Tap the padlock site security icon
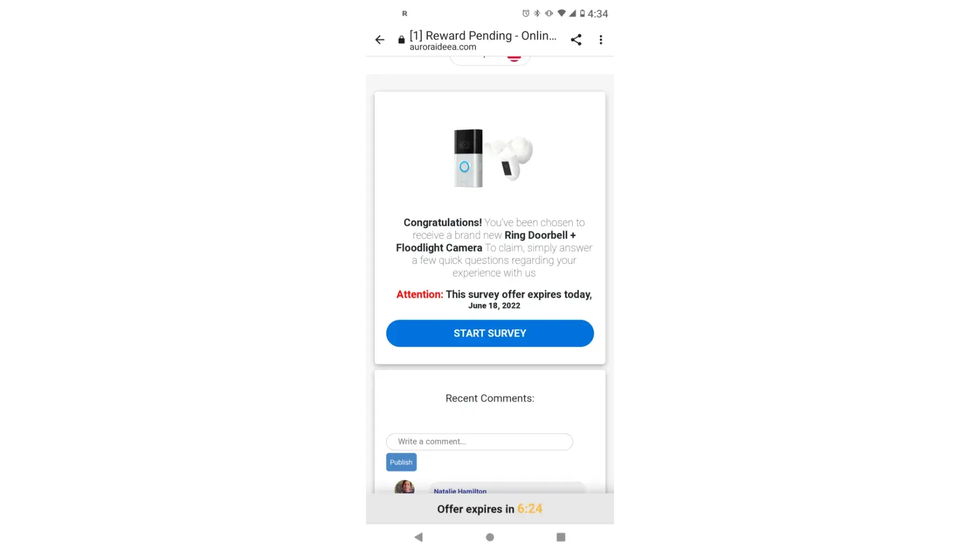This screenshot has height=551, width=980. [401, 40]
